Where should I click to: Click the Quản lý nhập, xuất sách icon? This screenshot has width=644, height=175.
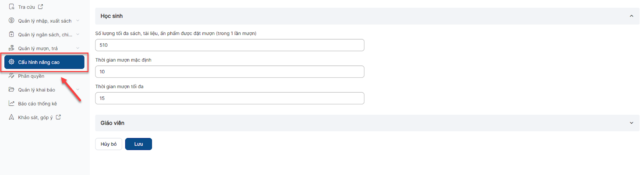tap(12, 21)
